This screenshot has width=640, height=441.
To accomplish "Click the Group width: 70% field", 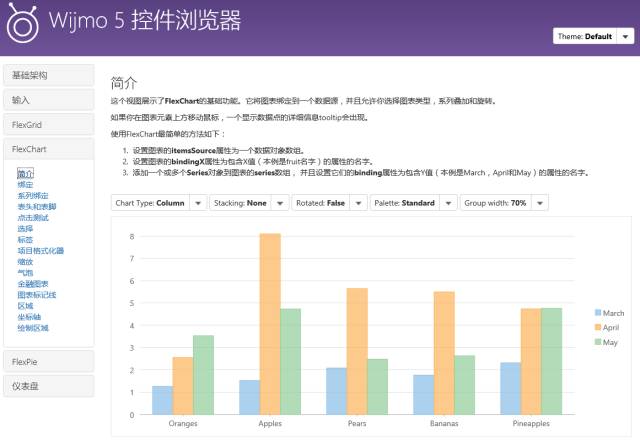I will tap(496, 203).
